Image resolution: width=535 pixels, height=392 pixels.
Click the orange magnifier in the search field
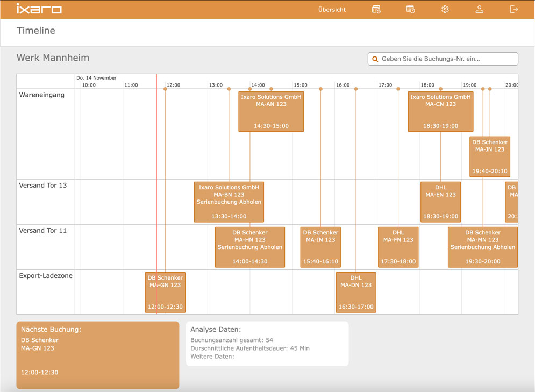375,59
